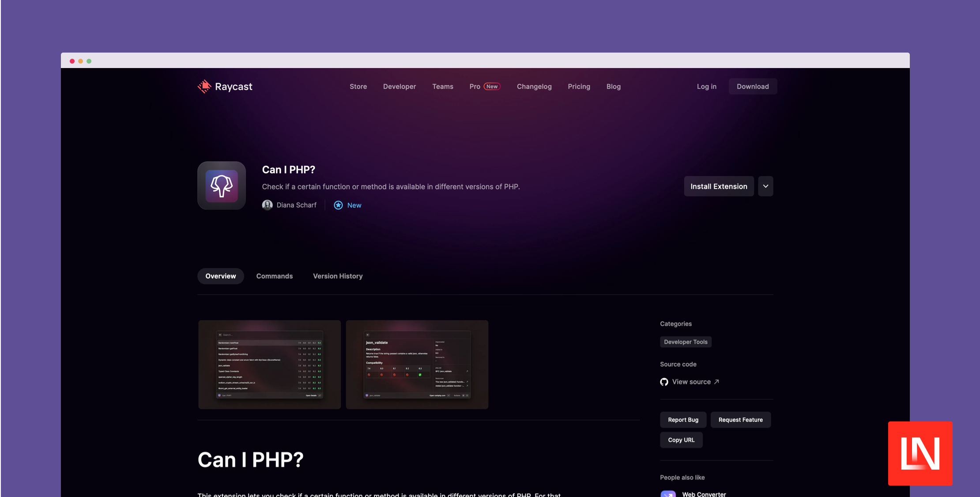Open the function list screenshot thumbnail
This screenshot has width=980, height=497.
269,364
